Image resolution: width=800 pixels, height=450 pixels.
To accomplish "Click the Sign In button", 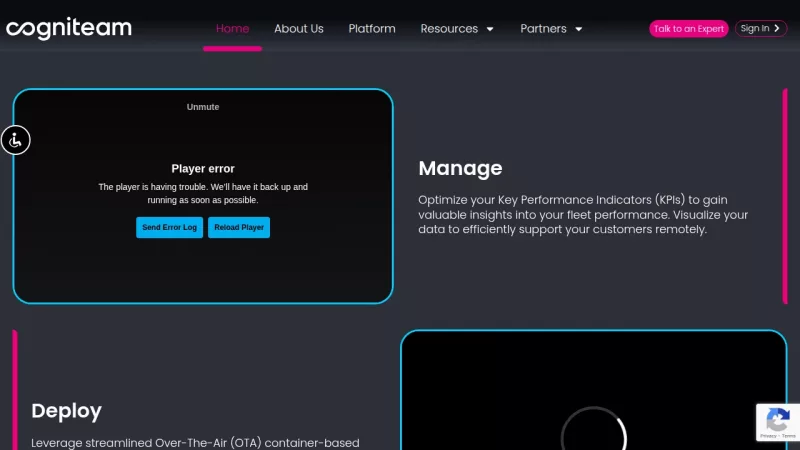I will click(x=760, y=29).
